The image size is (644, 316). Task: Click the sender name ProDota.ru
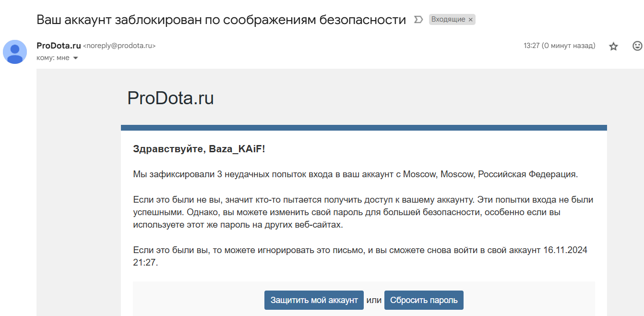coord(59,46)
